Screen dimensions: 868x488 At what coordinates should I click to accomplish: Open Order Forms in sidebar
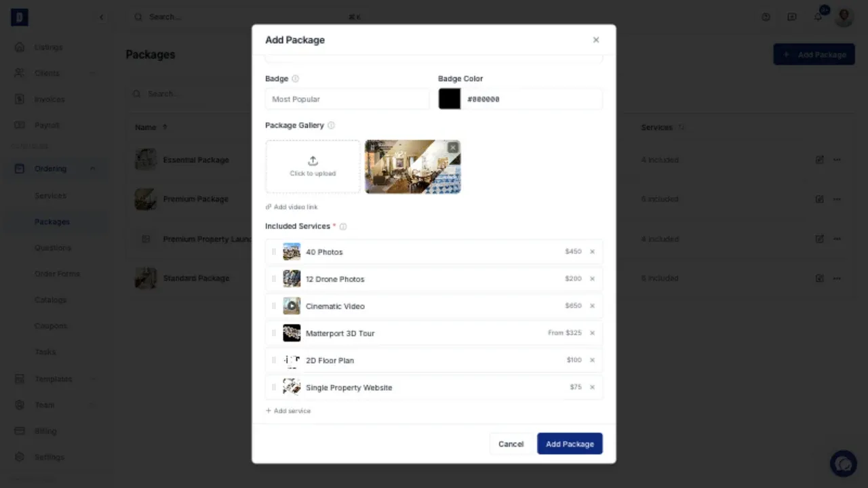[x=57, y=274]
